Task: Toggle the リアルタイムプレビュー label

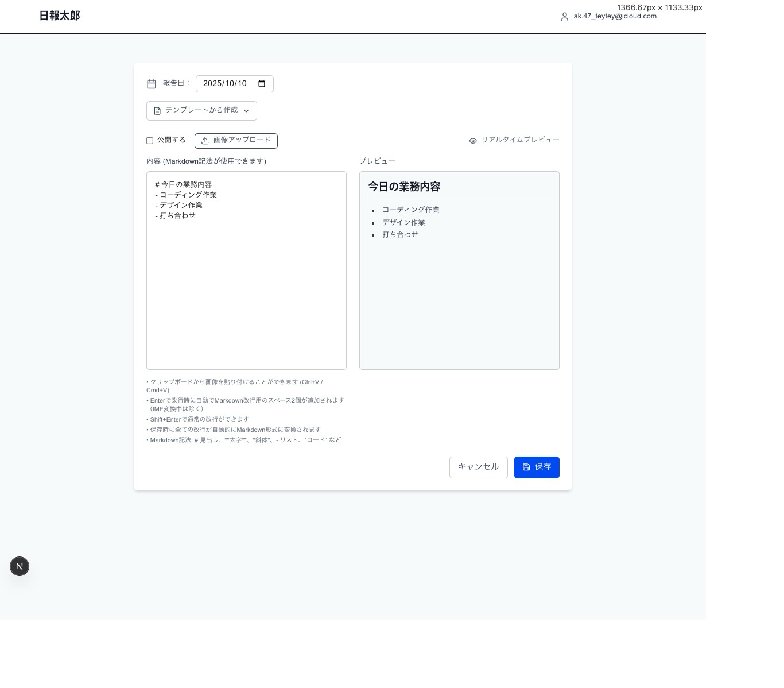Action: (x=520, y=140)
